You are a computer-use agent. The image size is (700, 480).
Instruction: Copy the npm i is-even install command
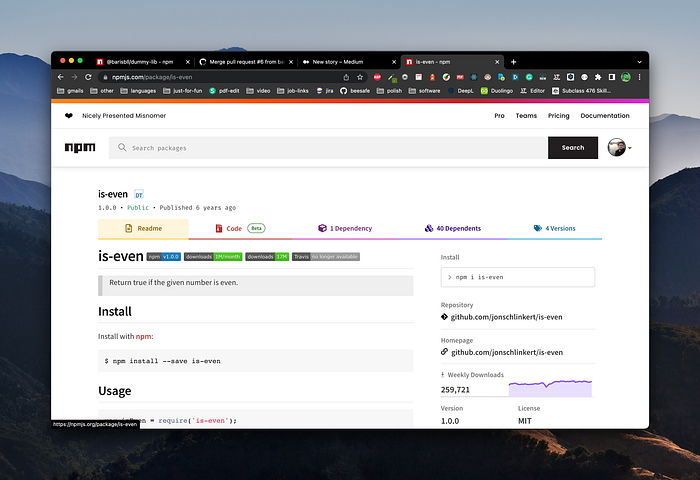coord(518,277)
